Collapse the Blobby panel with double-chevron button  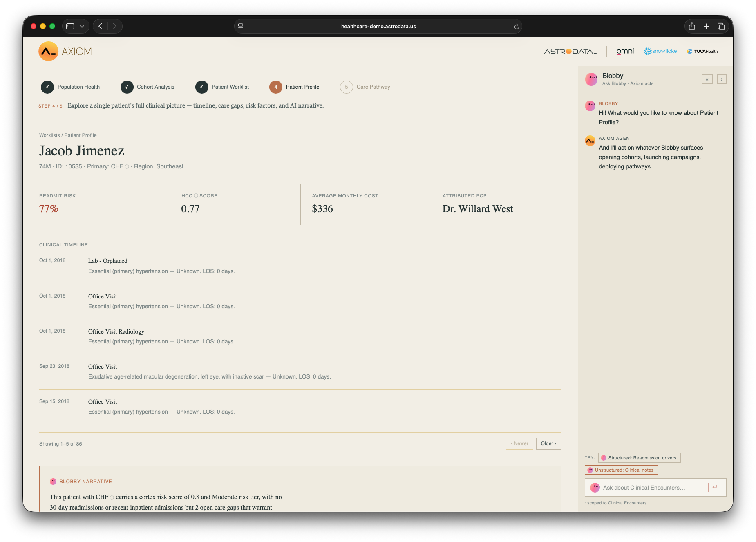707,79
